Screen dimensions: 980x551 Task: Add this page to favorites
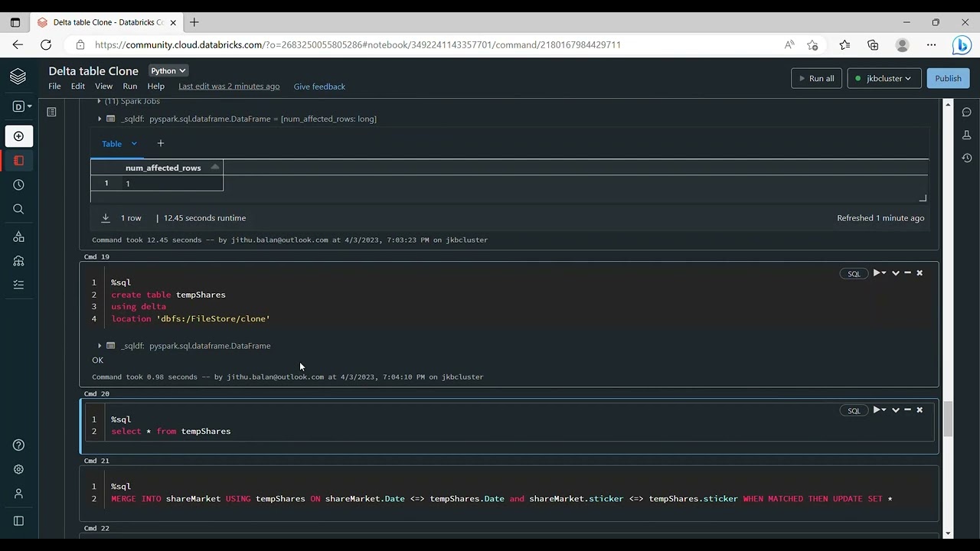(812, 44)
